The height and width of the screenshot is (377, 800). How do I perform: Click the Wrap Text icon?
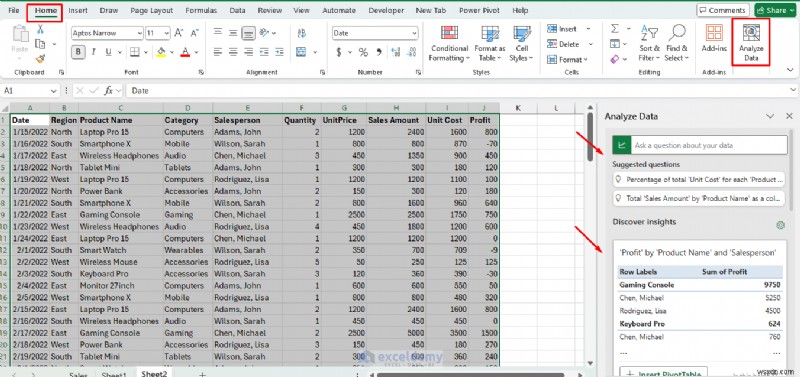click(301, 33)
